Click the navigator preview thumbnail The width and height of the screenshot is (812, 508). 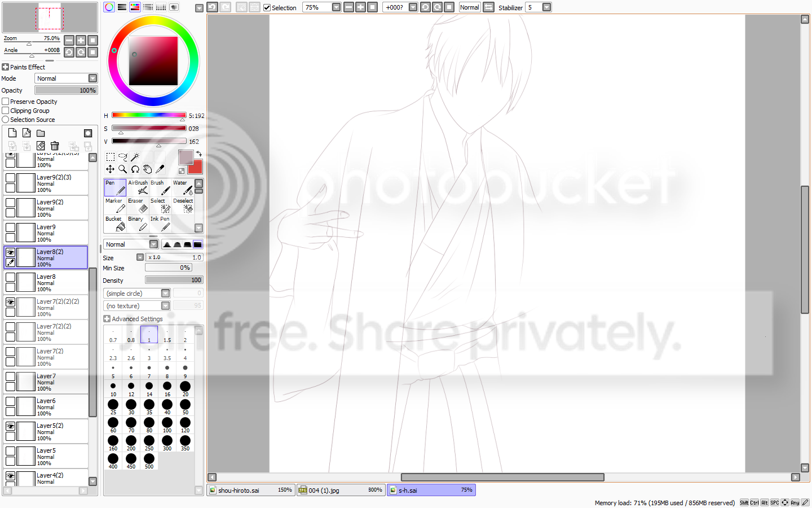[x=50, y=17]
